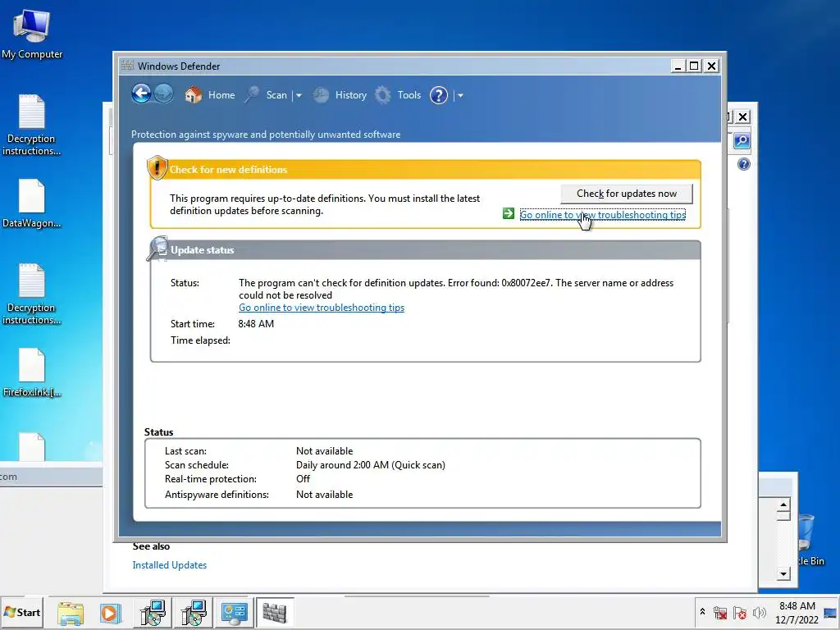
Task: Click the search icon in background window
Action: click(742, 141)
